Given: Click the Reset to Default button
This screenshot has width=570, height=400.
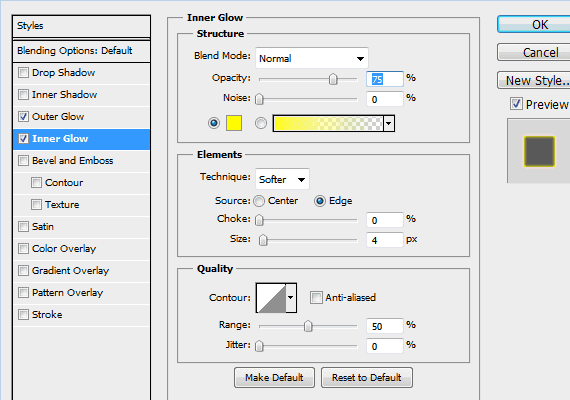Looking at the screenshot, I should pyautogui.click(x=366, y=377).
